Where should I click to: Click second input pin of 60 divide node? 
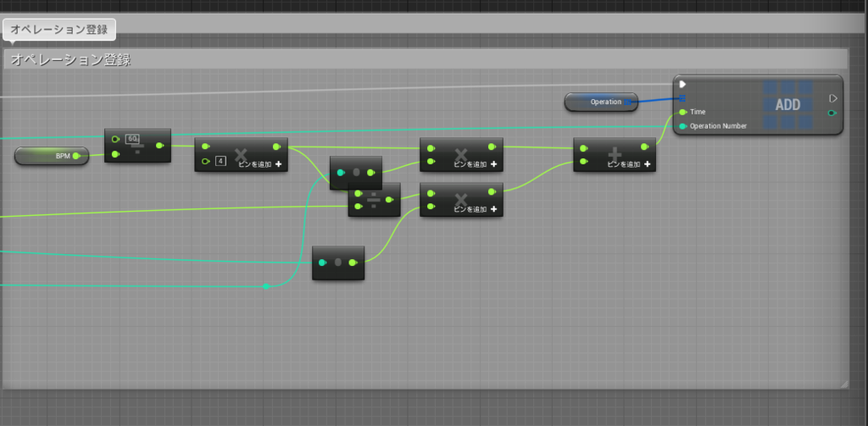[115, 154]
